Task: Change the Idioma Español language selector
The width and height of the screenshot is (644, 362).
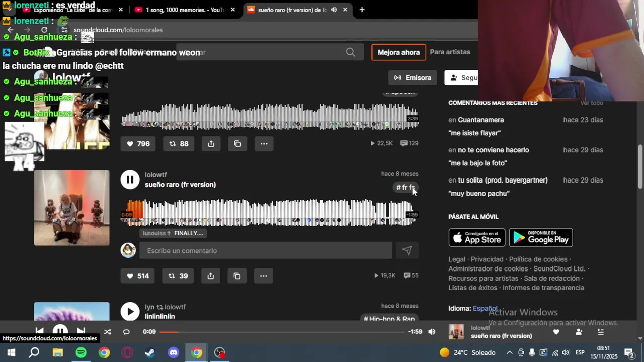Action: tap(485, 308)
